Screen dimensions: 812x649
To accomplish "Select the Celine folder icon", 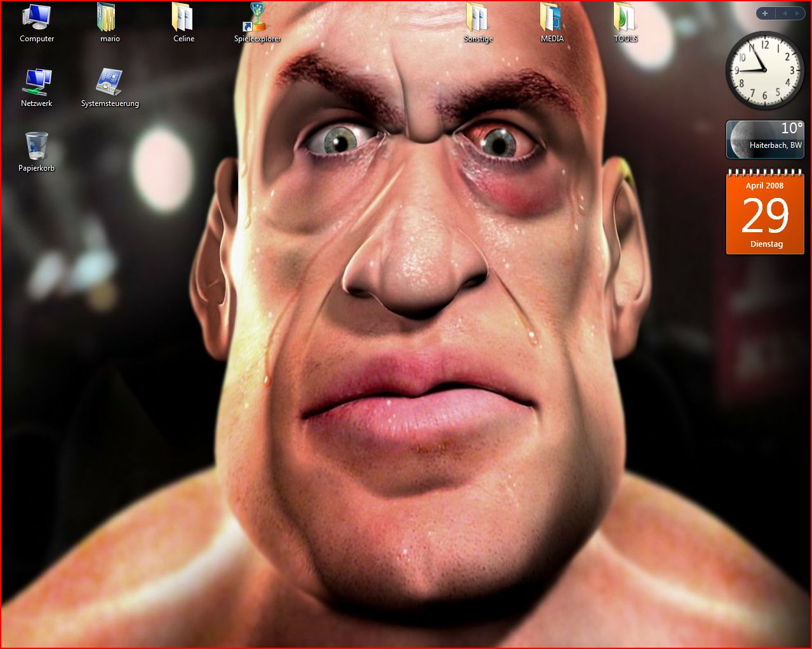I will tap(183, 18).
